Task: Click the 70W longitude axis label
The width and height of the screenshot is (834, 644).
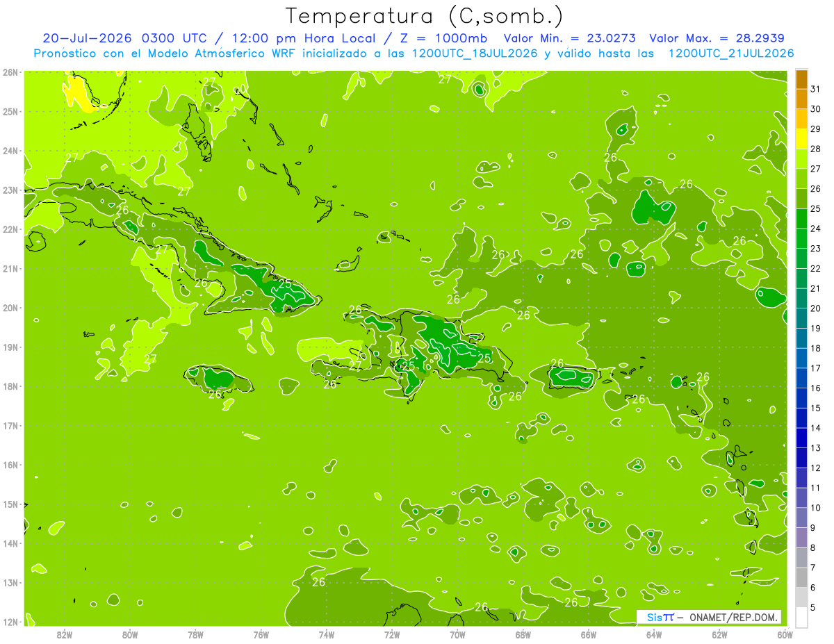Action: 457,634
